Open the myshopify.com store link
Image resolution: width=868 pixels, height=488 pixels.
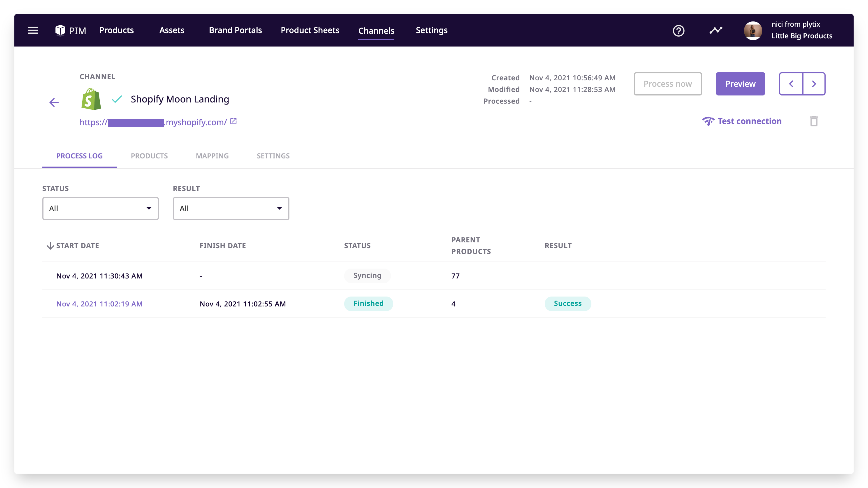[153, 122]
